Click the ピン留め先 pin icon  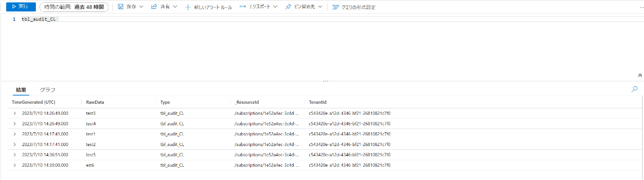pos(288,7)
